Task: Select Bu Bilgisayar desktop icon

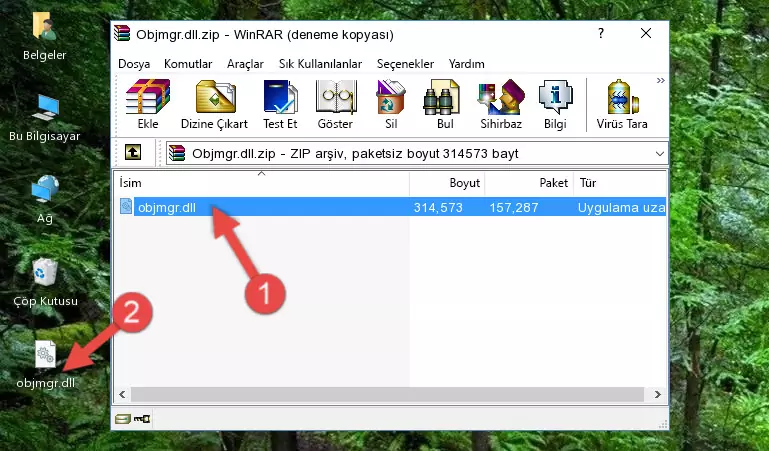Action: pos(45,118)
